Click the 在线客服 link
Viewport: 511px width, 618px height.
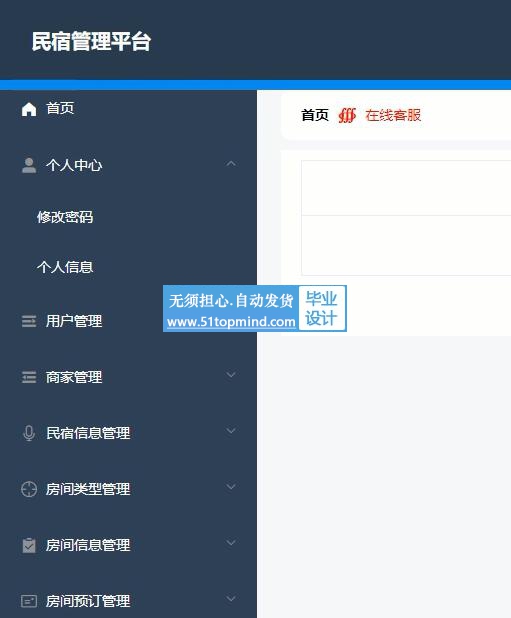[393, 115]
